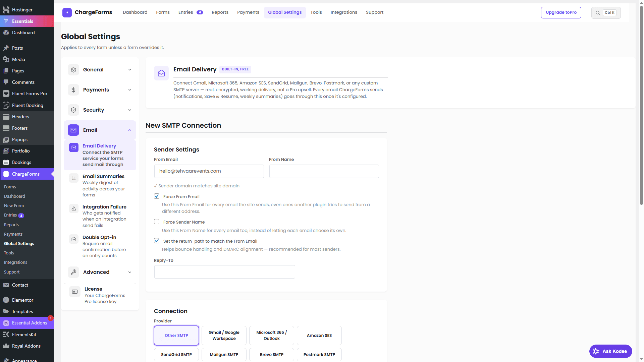Click the Upgrade to Pro button
Image resolution: width=644 pixels, height=362 pixels.
(561, 12)
